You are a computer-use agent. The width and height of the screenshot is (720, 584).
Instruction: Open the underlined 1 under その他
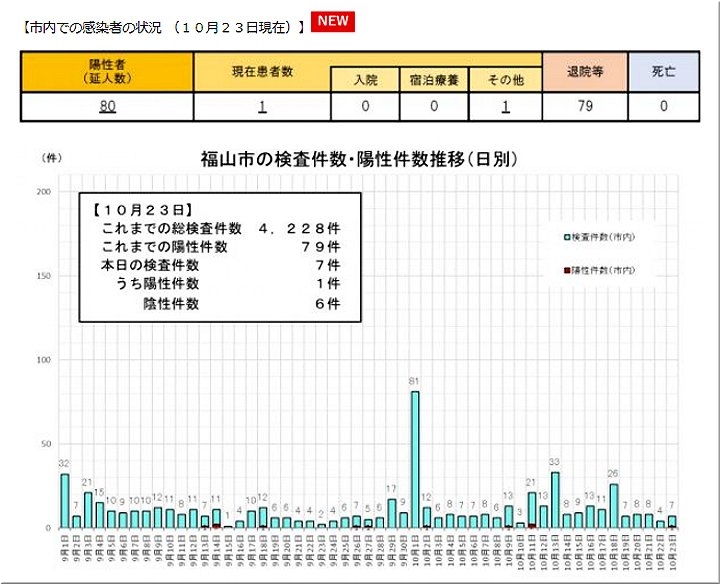click(x=506, y=106)
